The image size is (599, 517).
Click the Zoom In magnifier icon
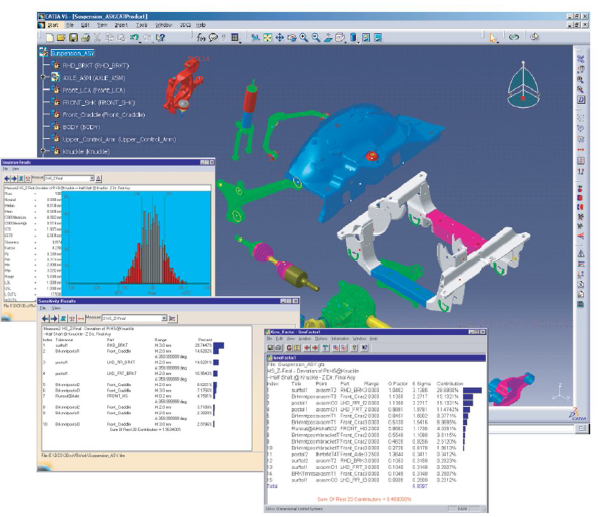tap(304, 37)
